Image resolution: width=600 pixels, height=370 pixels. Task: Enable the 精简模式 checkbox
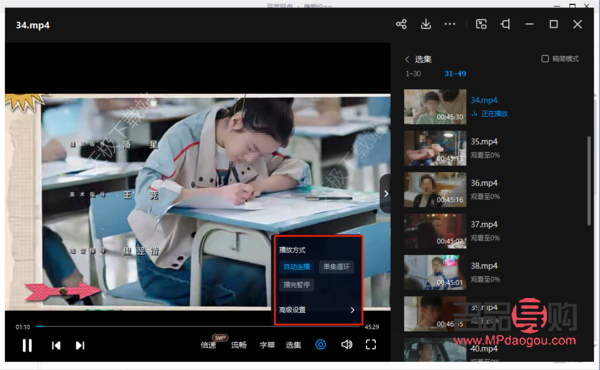tap(545, 59)
